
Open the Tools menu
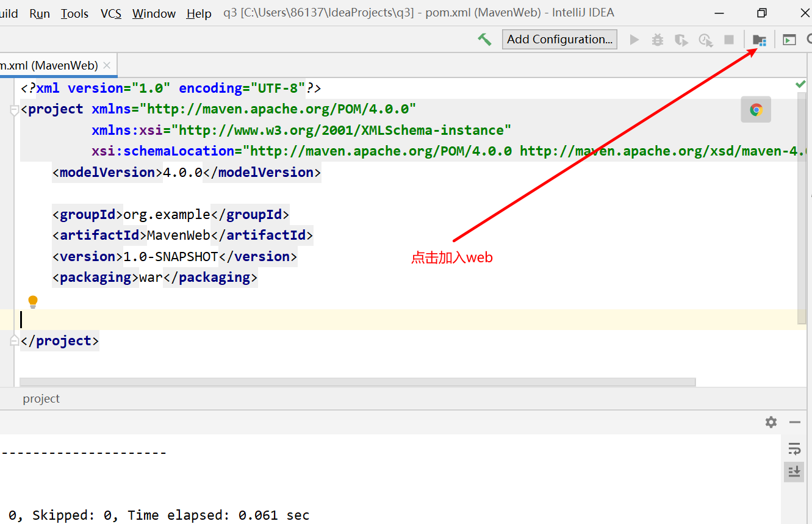tap(74, 13)
